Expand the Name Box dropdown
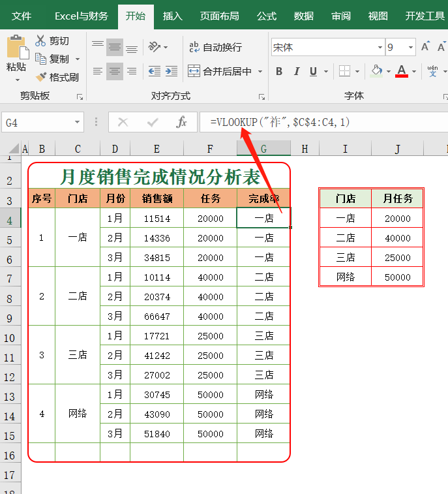 click(77, 122)
